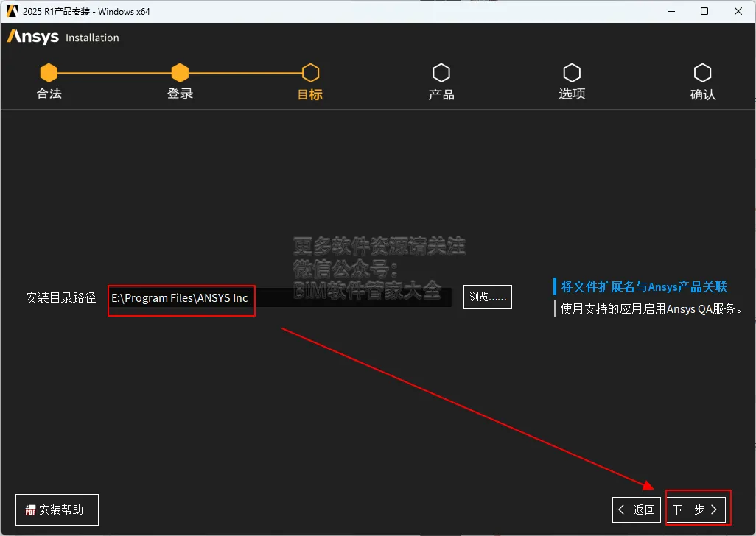Click the 选项 step label
Viewport: 756px width, 536px height.
click(572, 94)
